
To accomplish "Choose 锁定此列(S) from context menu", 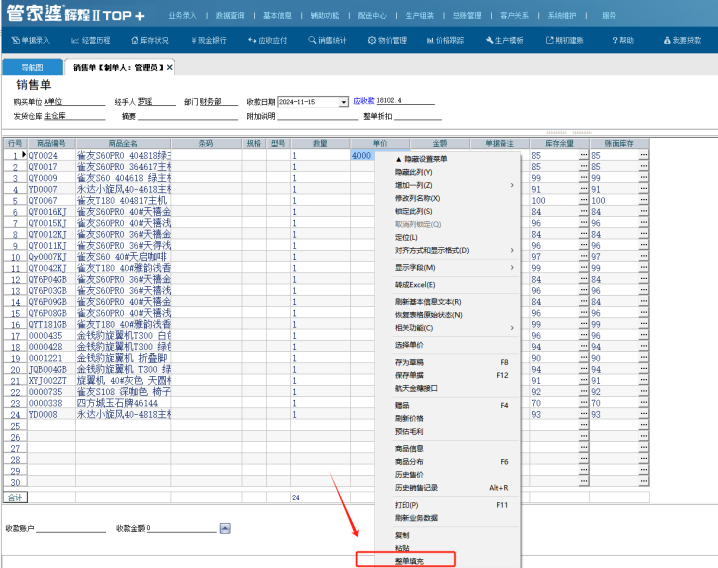I will tap(413, 211).
